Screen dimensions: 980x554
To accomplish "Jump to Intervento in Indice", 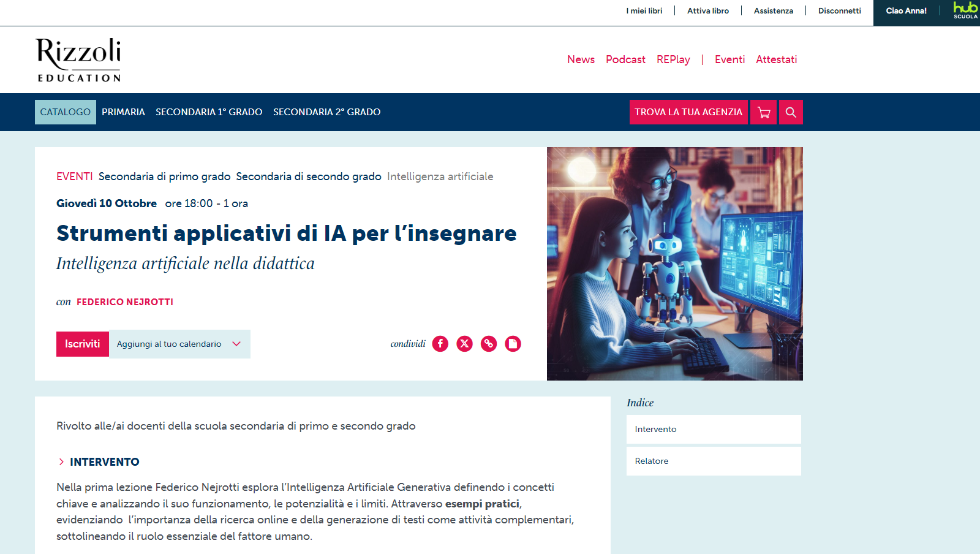I will 714,429.
